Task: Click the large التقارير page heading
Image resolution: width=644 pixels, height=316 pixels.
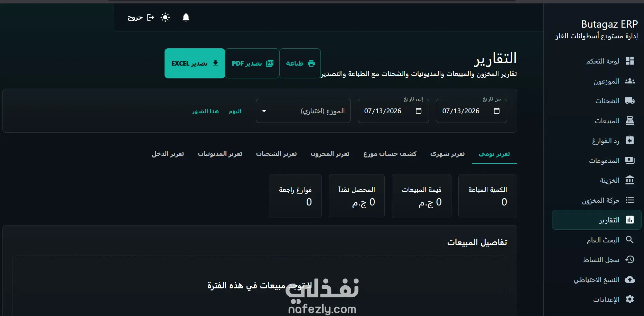Action: coord(495,58)
